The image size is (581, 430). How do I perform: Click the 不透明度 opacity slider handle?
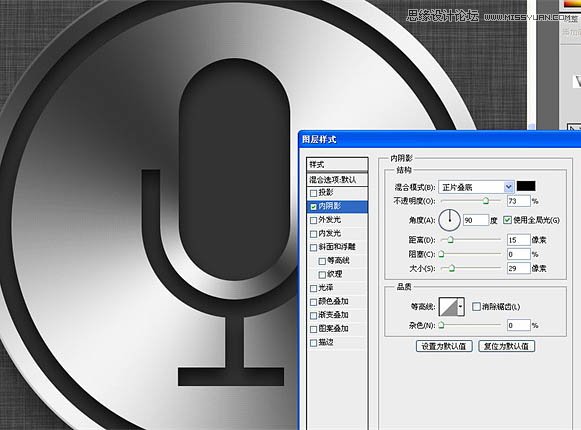coord(486,201)
